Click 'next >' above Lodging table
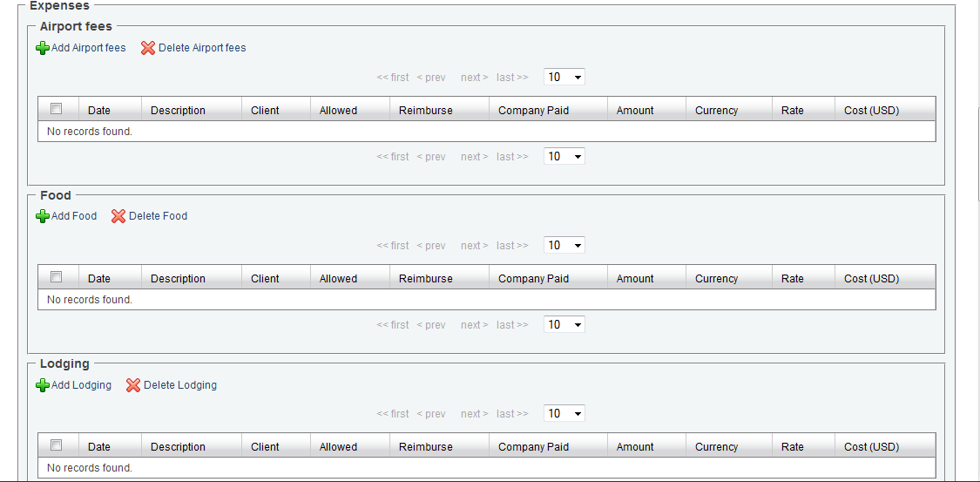The width and height of the screenshot is (980, 482). point(475,414)
